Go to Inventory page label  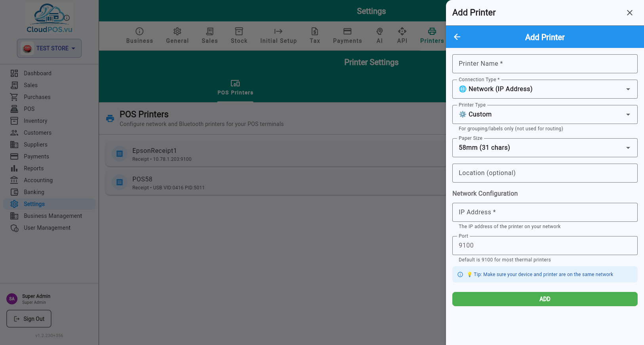35,121
